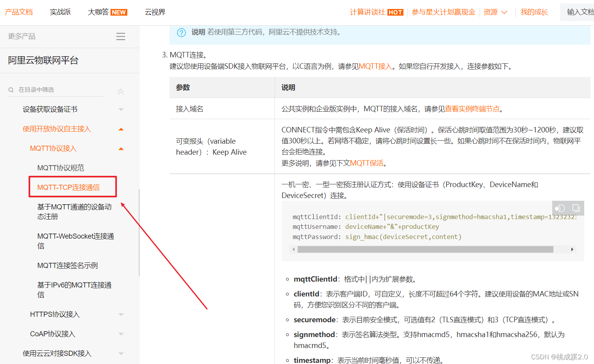Expand 使用云云对接SDK接入 arrow
The width and height of the screenshot is (594, 364).
[121, 353]
